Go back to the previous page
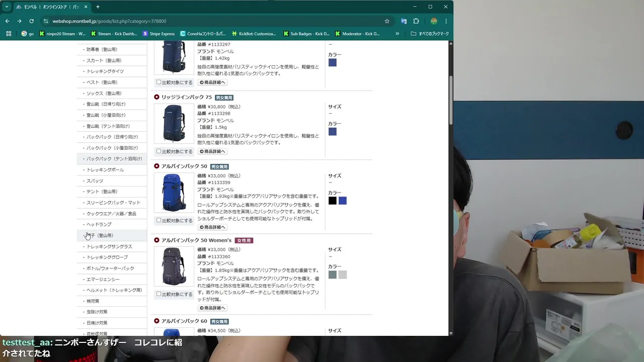This screenshot has width=644, height=362. (7, 21)
